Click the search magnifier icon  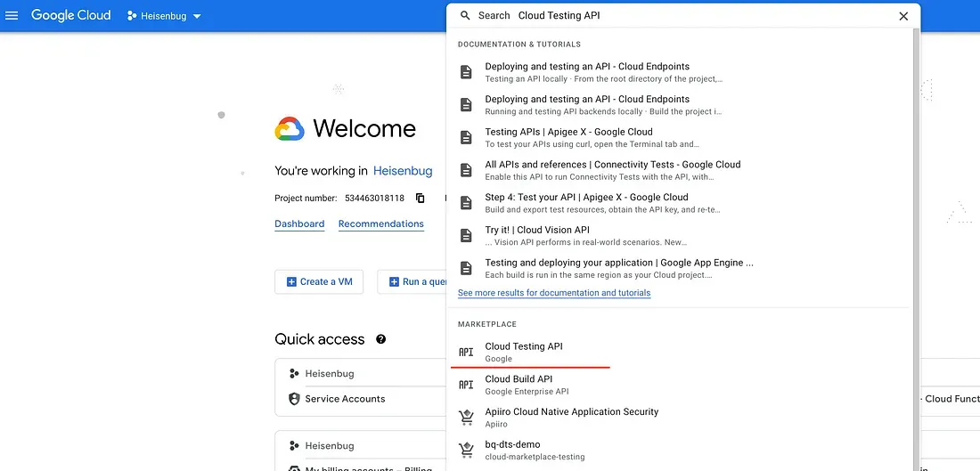click(x=465, y=16)
